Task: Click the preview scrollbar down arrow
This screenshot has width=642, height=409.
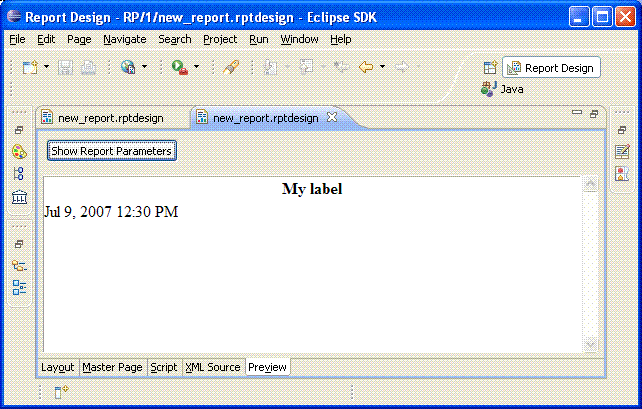Action: (x=590, y=345)
